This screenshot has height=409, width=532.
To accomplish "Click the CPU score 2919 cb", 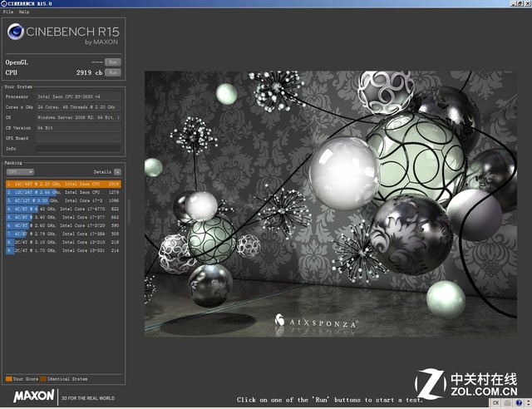I will click(89, 72).
